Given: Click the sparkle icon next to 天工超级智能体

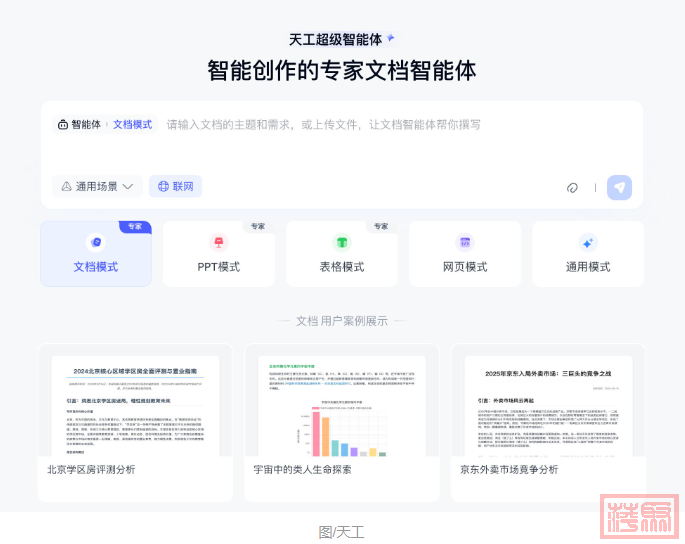Looking at the screenshot, I should coord(391,38).
